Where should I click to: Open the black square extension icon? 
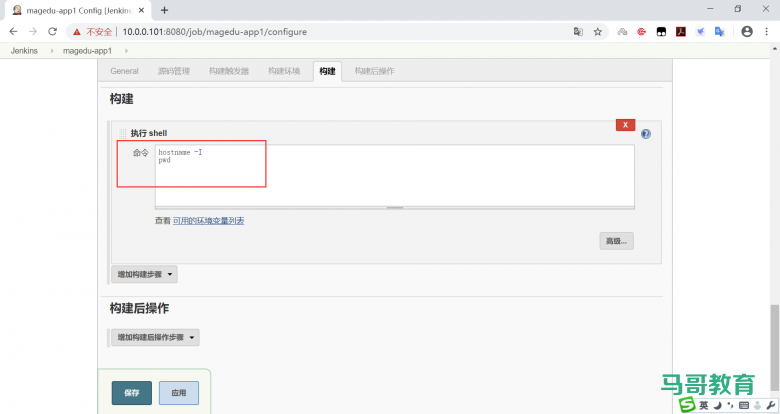coord(661,32)
